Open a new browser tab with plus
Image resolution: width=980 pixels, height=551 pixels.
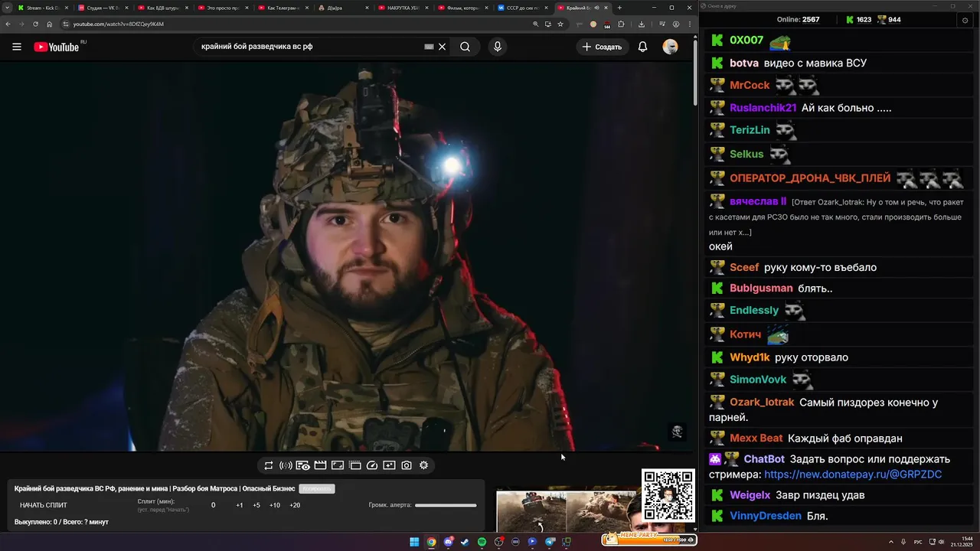click(619, 8)
